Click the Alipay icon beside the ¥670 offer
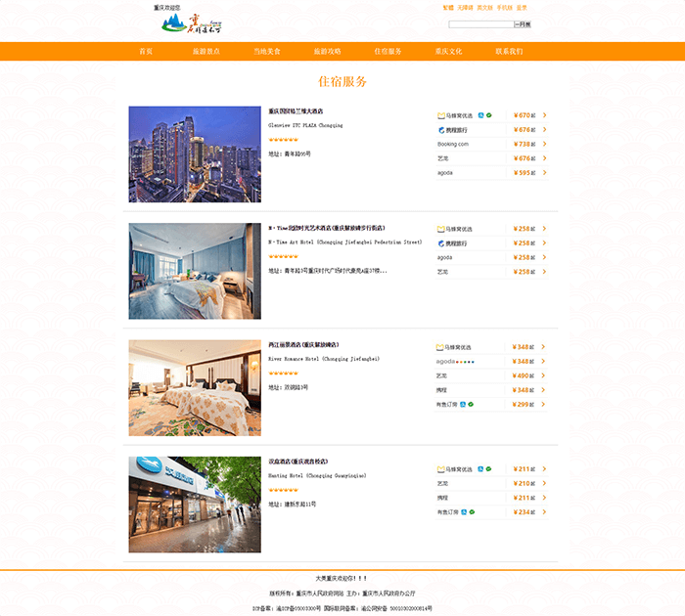The width and height of the screenshot is (685, 616). (480, 115)
